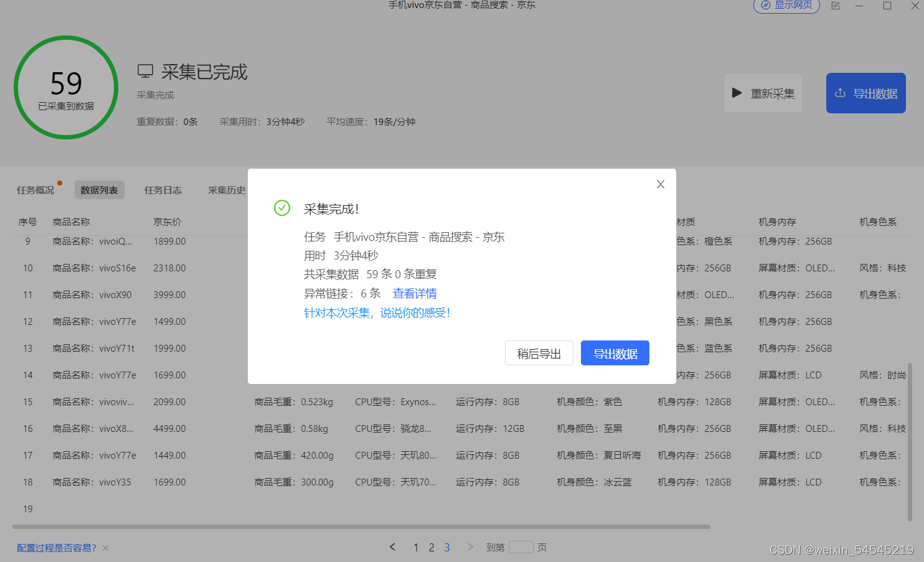Select price cell 1449.00
924x562 pixels.
click(x=170, y=456)
